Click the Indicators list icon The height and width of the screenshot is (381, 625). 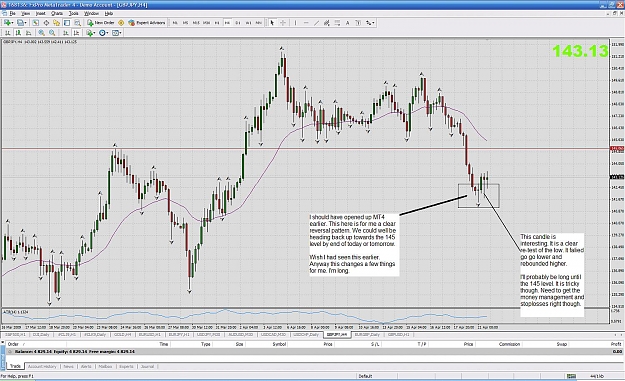pos(89,33)
